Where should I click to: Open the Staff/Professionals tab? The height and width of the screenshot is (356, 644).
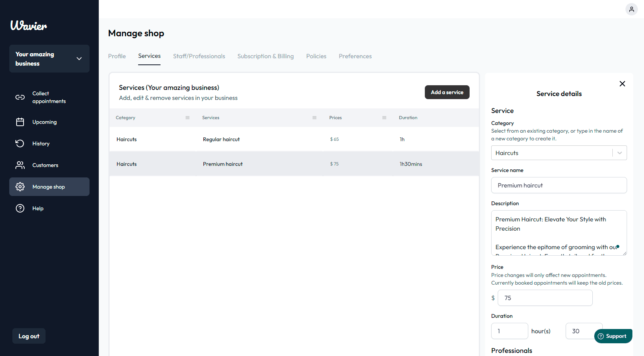pos(199,56)
